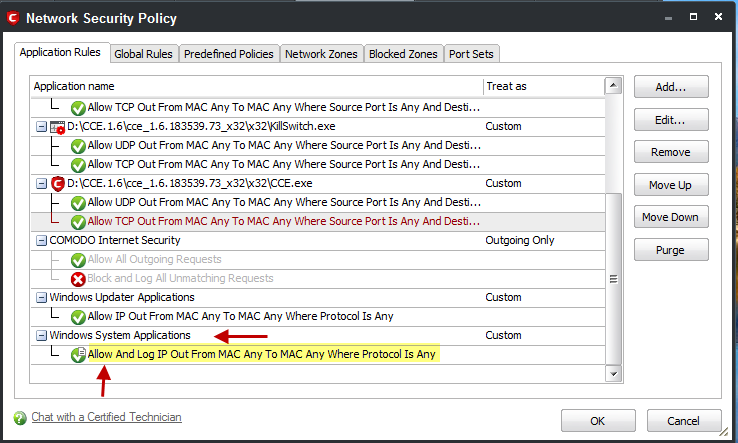The height and width of the screenshot is (443, 738).
Task: Collapse COMODO Internet Security group
Action: (41, 241)
